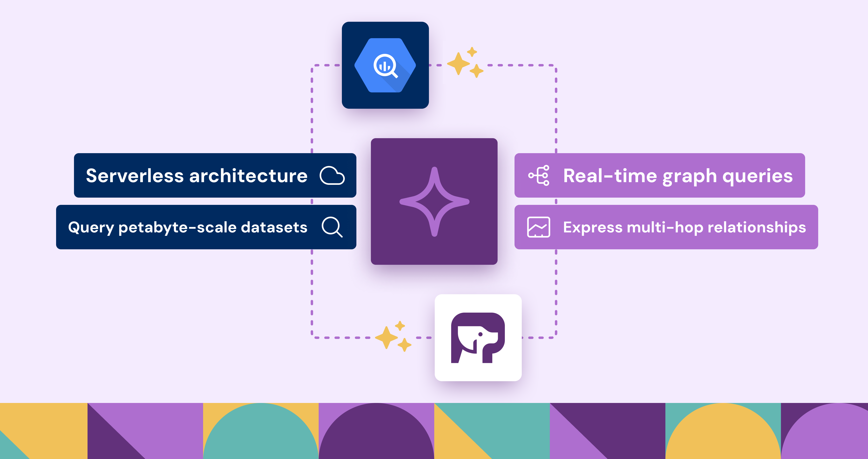Click the line chart icon beside Express multi-hop relationships
This screenshot has height=459, width=868.
pyautogui.click(x=538, y=227)
